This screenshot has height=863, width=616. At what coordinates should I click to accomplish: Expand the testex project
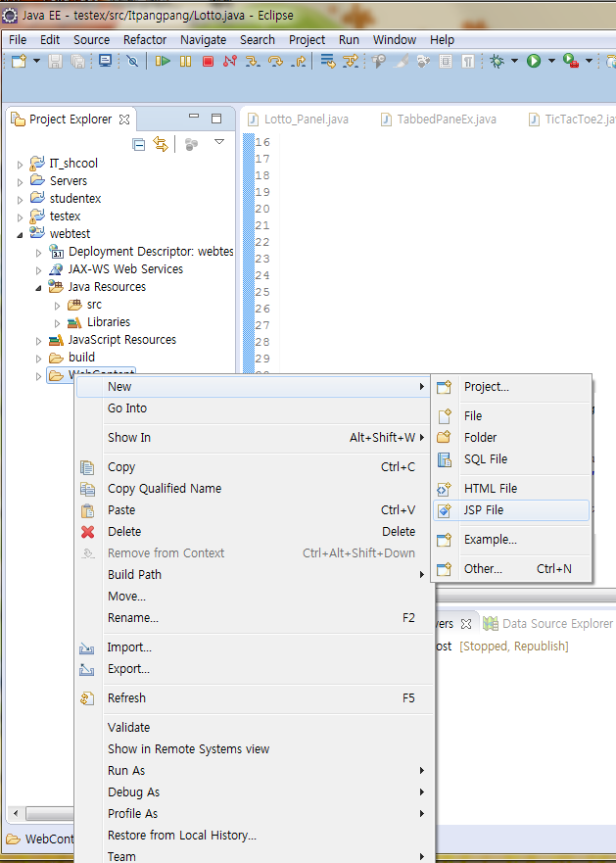20,217
